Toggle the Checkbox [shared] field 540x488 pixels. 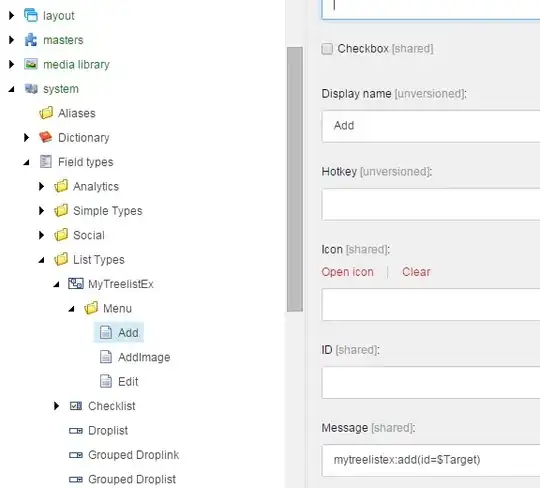(x=327, y=49)
